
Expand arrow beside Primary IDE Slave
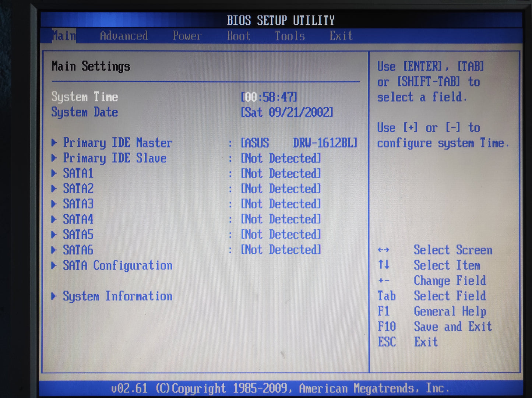coord(54,158)
